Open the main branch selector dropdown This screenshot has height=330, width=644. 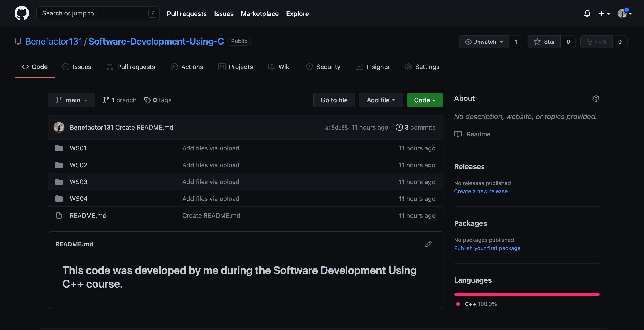[71, 100]
